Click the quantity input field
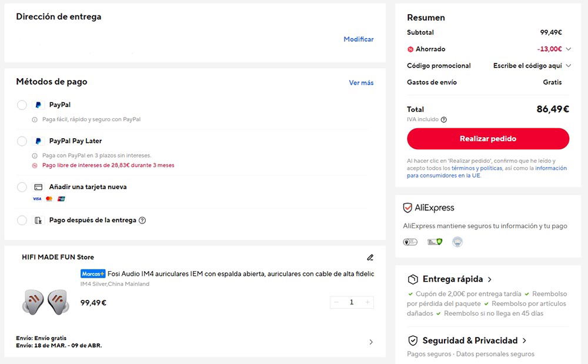Screen dimensions: 588x364 (351, 302)
